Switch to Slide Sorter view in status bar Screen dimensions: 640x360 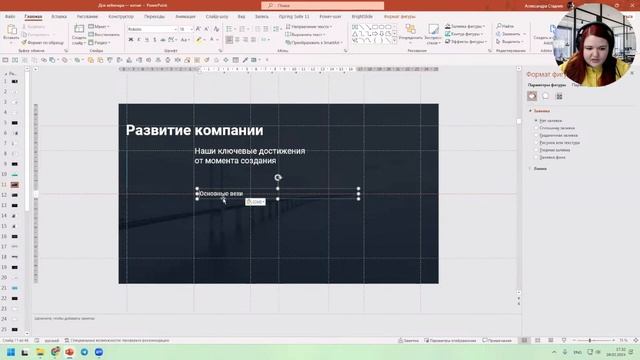[538, 340]
